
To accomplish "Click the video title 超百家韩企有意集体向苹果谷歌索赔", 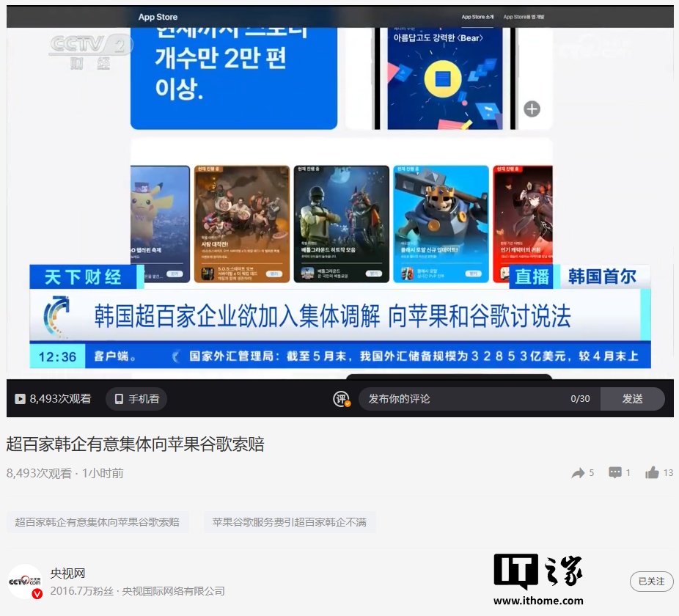I will point(135,444).
